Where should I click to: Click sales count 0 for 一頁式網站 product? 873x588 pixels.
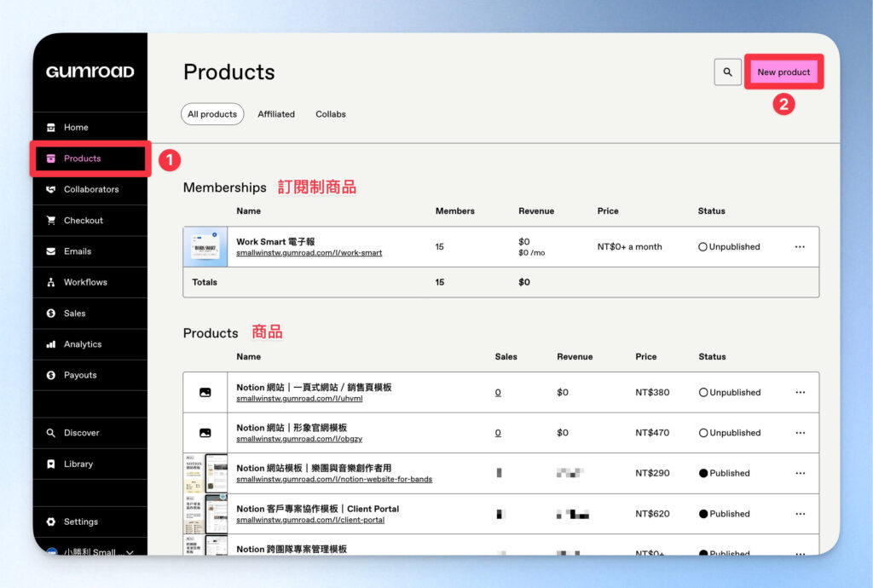(498, 392)
